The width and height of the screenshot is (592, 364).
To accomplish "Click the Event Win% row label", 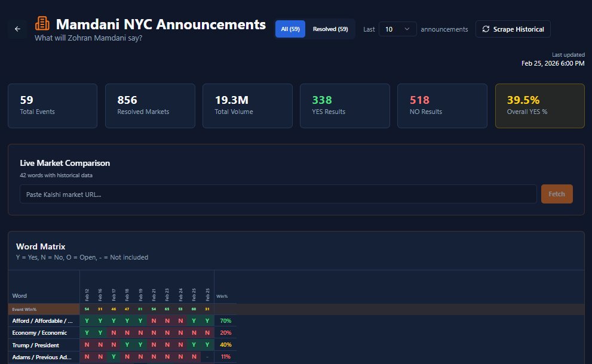I will coord(24,309).
